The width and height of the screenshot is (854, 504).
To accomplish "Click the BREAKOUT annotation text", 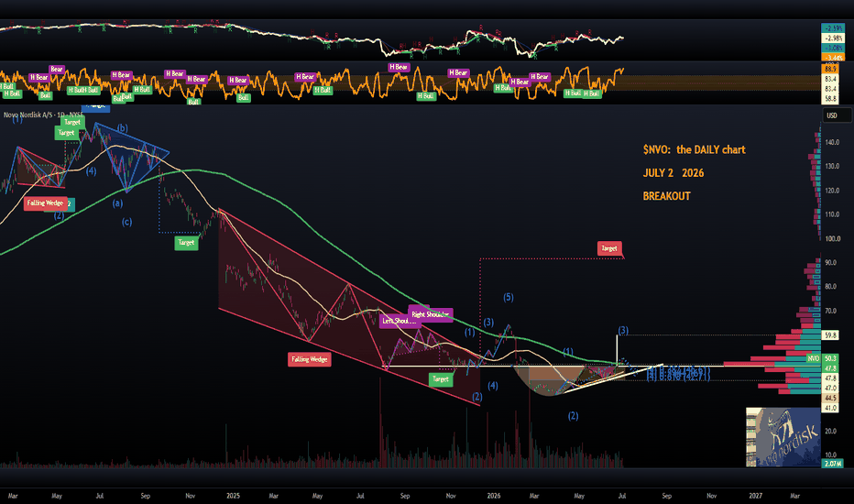I will point(667,196).
